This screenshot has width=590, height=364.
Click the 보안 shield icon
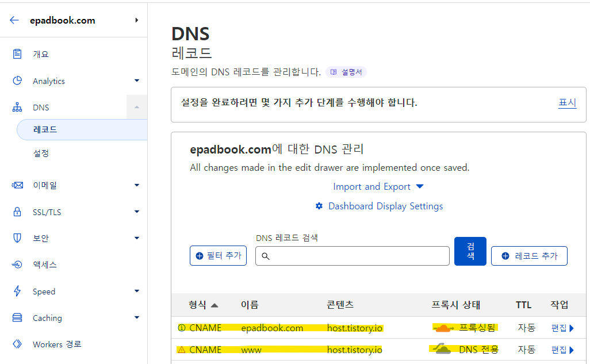tap(17, 238)
